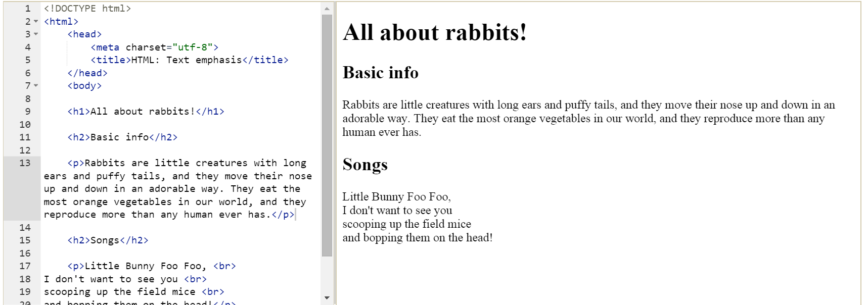The image size is (868, 305).
Task: Click the divider between editor and preview
Action: coord(335,154)
